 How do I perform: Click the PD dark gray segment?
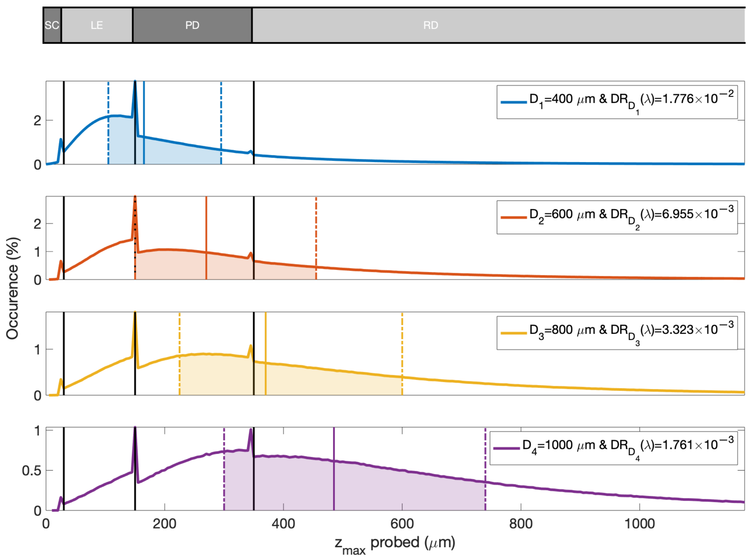point(192,25)
